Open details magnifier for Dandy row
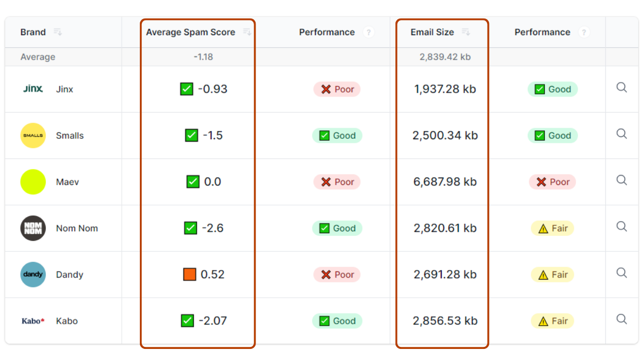Image resolution: width=644 pixels, height=362 pixels. click(x=622, y=273)
